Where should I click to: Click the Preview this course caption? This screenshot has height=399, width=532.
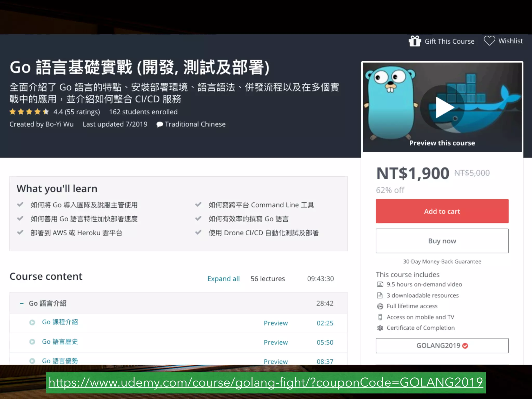pos(442,143)
